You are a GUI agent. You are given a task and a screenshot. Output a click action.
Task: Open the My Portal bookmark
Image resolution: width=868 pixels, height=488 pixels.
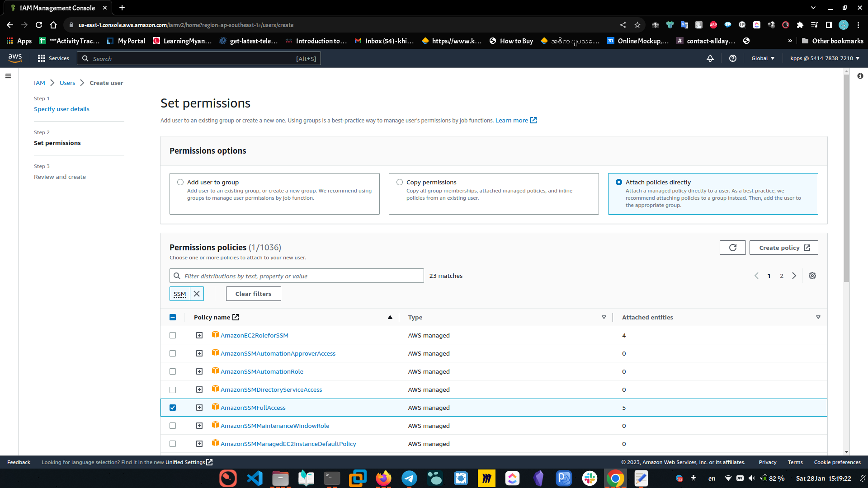(x=127, y=41)
